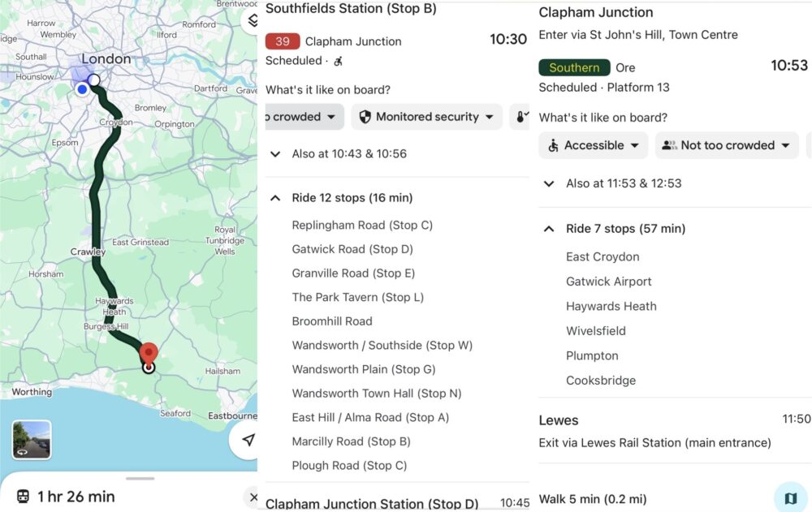The image size is (812, 512).
Task: Open the Not too crowded dropdown
Action: [727, 145]
